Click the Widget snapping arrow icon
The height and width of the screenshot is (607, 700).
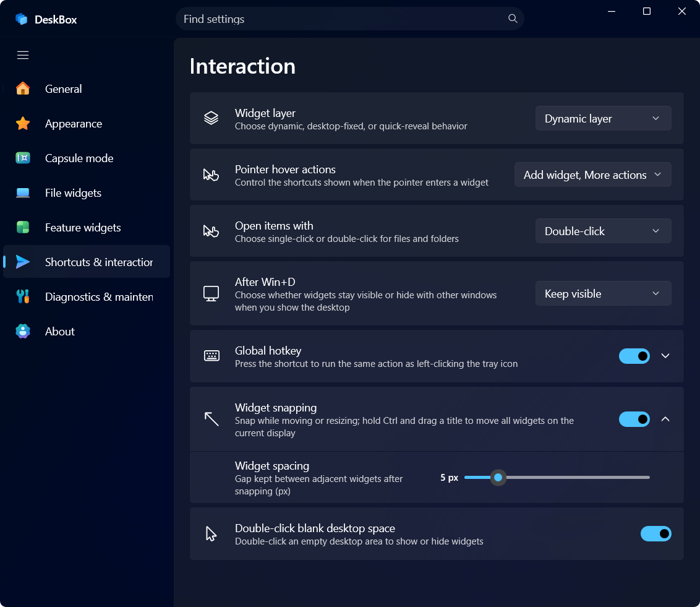pos(211,419)
